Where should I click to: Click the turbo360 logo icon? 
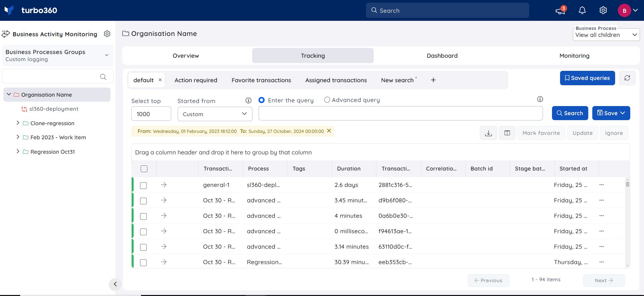coord(9,10)
